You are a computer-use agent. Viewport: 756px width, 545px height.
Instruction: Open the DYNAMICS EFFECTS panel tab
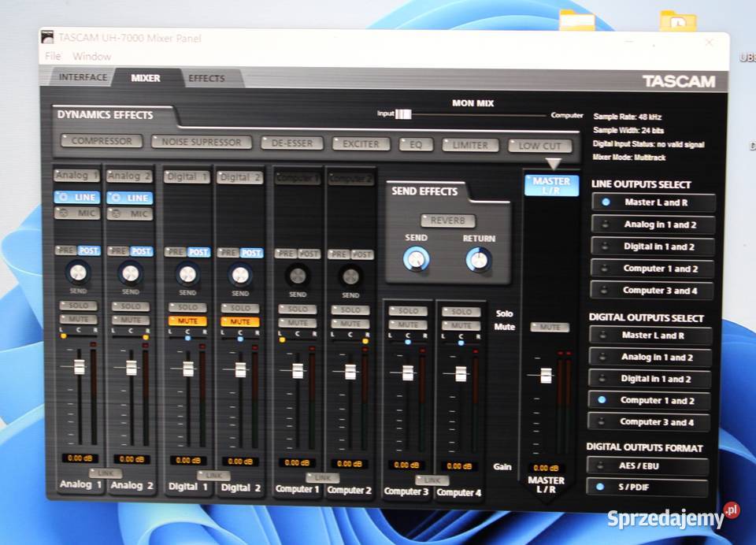pos(105,115)
